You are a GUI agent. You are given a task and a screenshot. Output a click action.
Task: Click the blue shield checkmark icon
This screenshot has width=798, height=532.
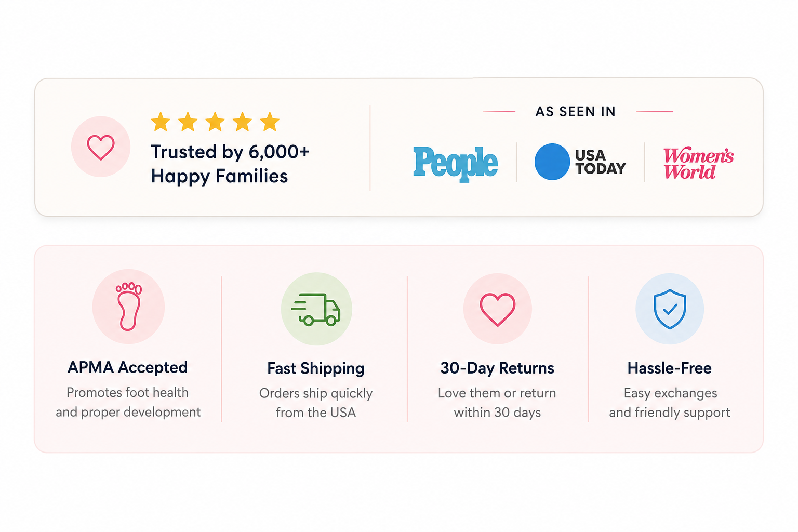pyautogui.click(x=670, y=309)
